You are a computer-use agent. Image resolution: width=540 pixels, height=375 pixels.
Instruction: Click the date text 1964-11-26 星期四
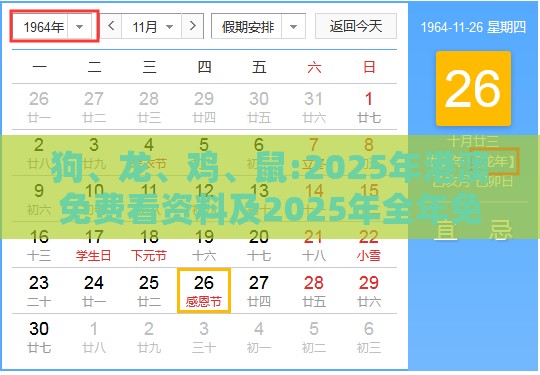coord(473,27)
